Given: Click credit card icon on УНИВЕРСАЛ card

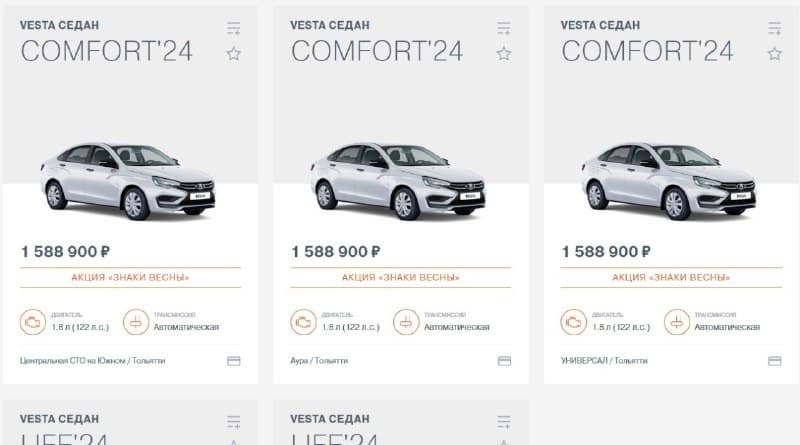Looking at the screenshot, I should (x=774, y=361).
